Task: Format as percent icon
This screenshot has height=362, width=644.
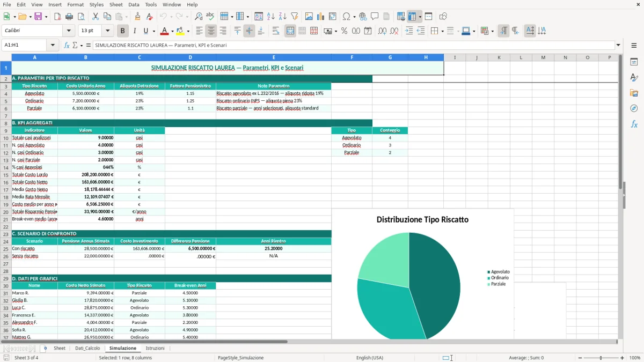Action: 345,31
